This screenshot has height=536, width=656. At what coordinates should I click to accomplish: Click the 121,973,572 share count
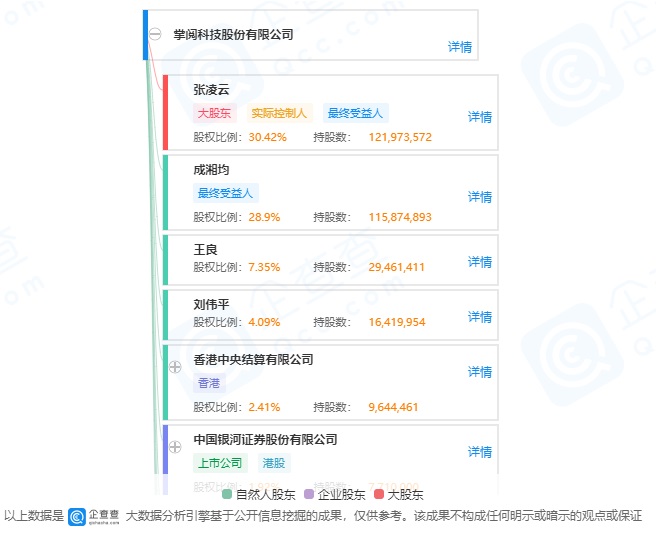pos(400,137)
